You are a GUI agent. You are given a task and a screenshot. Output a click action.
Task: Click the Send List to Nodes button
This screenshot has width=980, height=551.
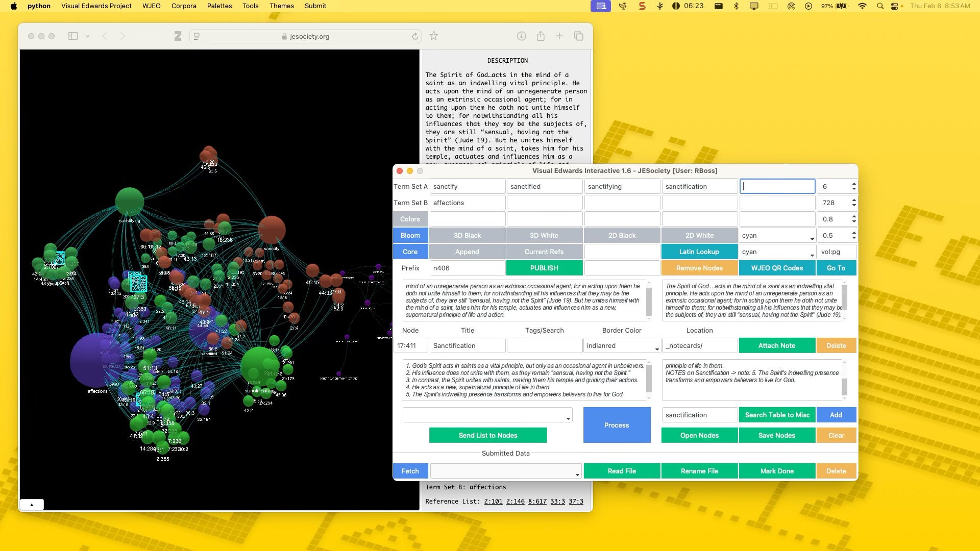488,435
